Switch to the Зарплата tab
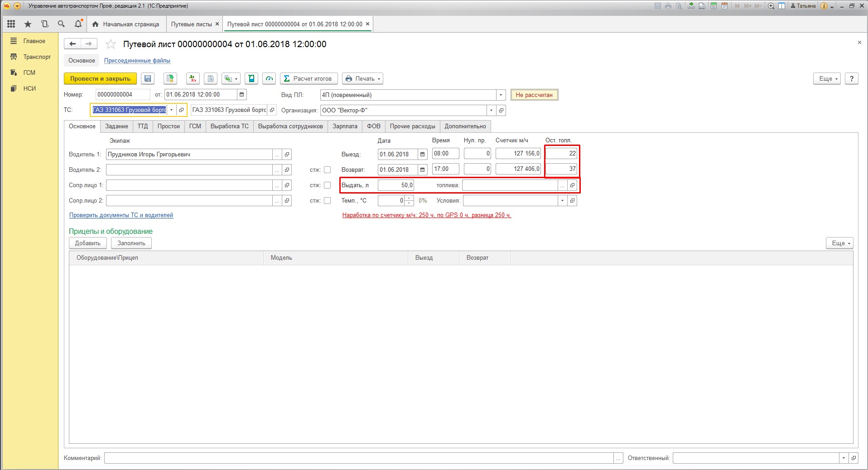The height and width of the screenshot is (470, 868). [345, 126]
